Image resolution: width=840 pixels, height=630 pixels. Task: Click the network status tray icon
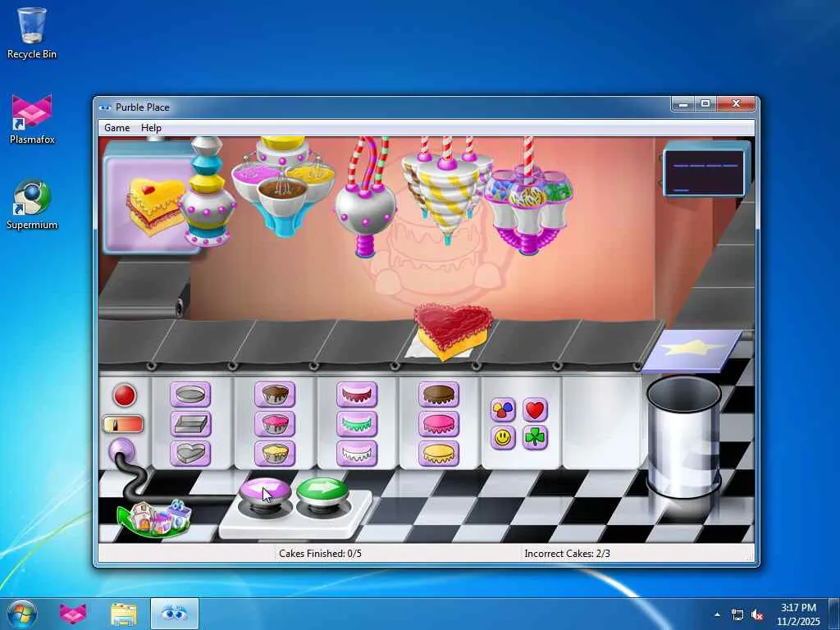pos(737,615)
